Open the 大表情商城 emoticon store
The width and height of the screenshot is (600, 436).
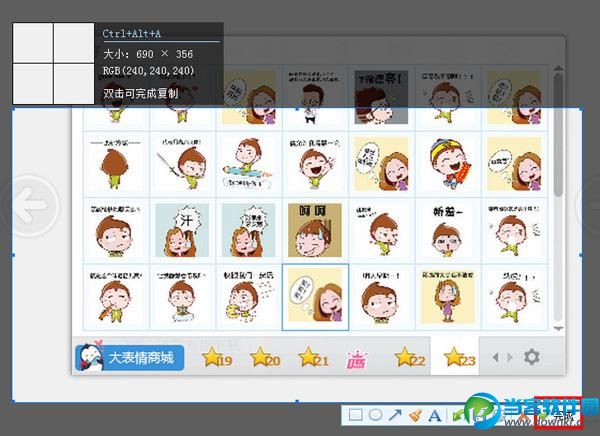pyautogui.click(x=129, y=358)
